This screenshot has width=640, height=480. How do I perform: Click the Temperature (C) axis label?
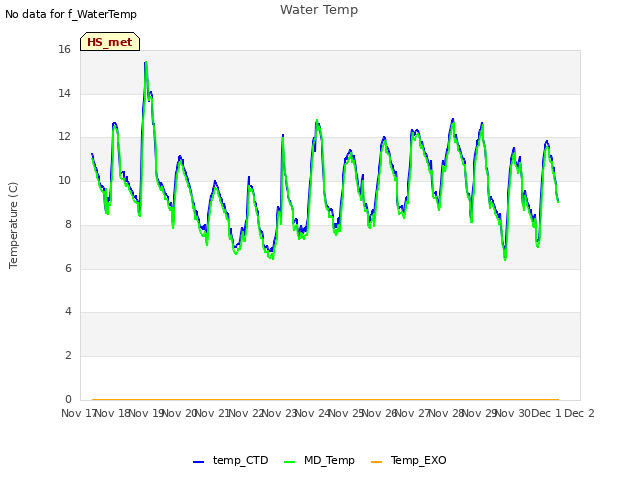point(13,225)
